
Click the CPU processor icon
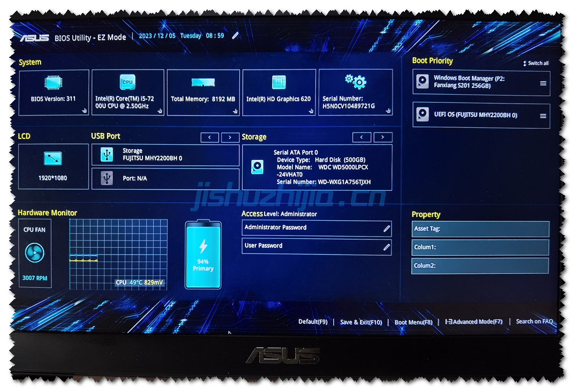pyautogui.click(x=127, y=82)
